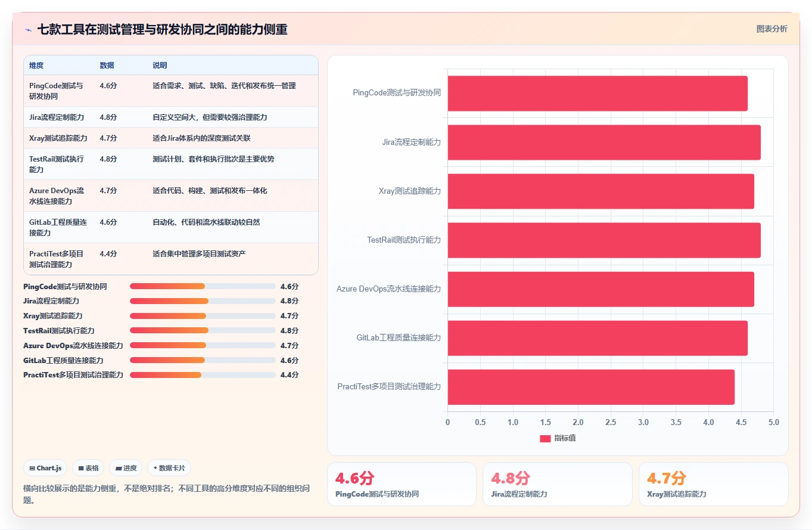Click 自动化、代码和流水线联动较自然 description
Screen dimensions: 812x530
coord(206,222)
